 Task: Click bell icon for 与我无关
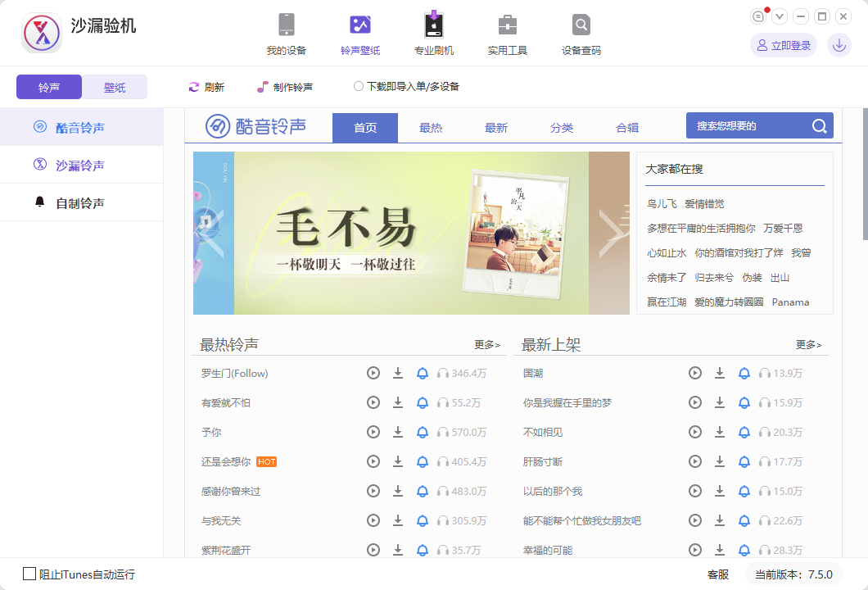422,520
